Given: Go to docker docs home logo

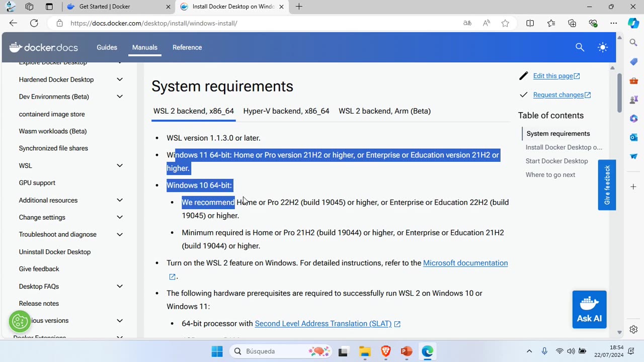Looking at the screenshot, I should pyautogui.click(x=44, y=47).
